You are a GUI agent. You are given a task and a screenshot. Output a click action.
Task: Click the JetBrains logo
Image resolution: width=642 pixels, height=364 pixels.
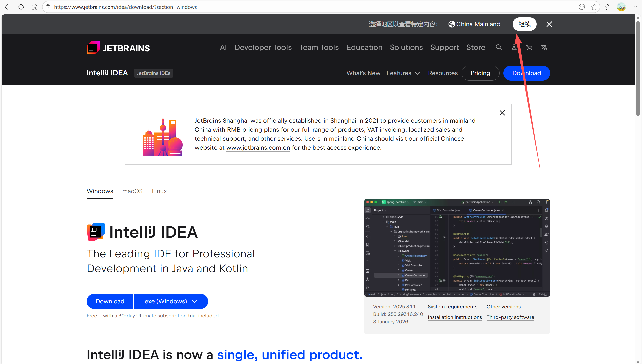click(x=118, y=47)
